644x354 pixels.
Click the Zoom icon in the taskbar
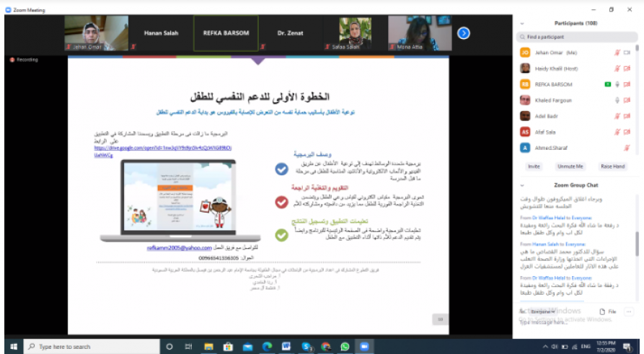(x=363, y=347)
